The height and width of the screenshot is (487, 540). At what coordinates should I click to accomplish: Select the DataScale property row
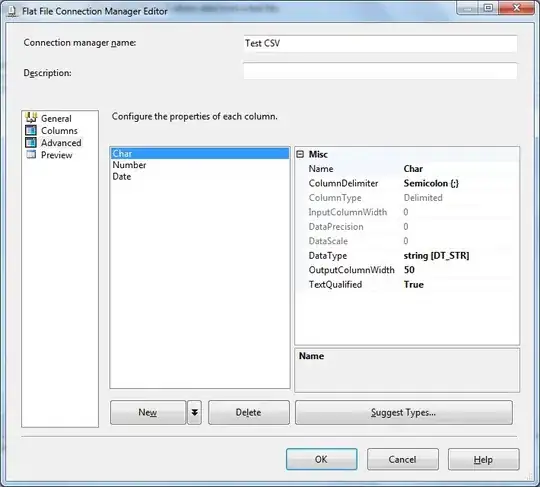407,241
